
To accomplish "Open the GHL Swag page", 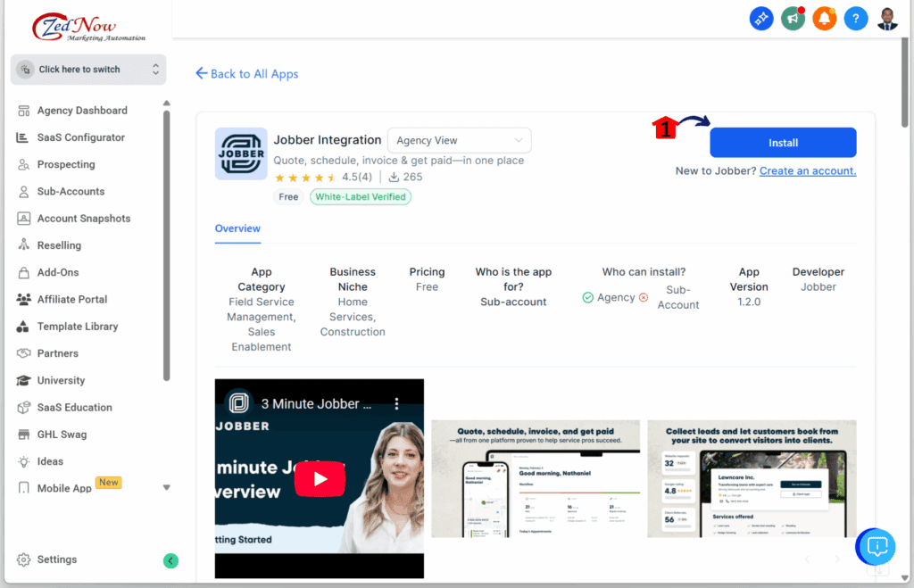I will tap(69, 434).
